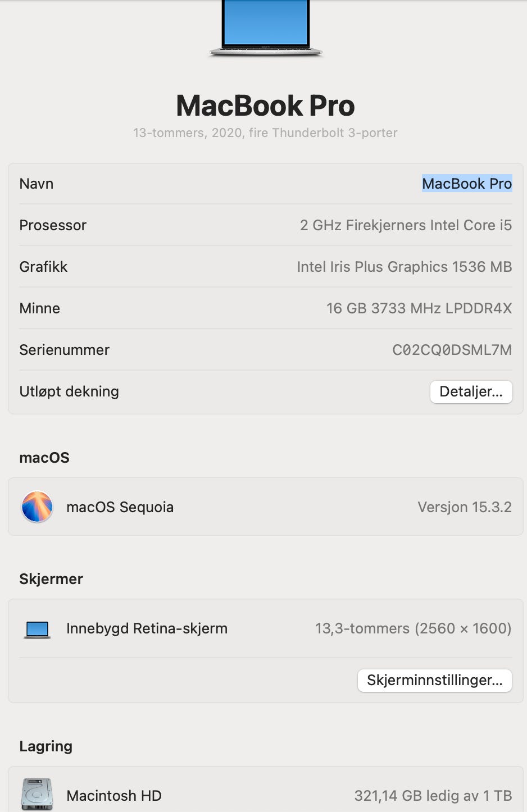Click the Versjon 15.3.2 text
This screenshot has width=527, height=812.
coord(464,507)
